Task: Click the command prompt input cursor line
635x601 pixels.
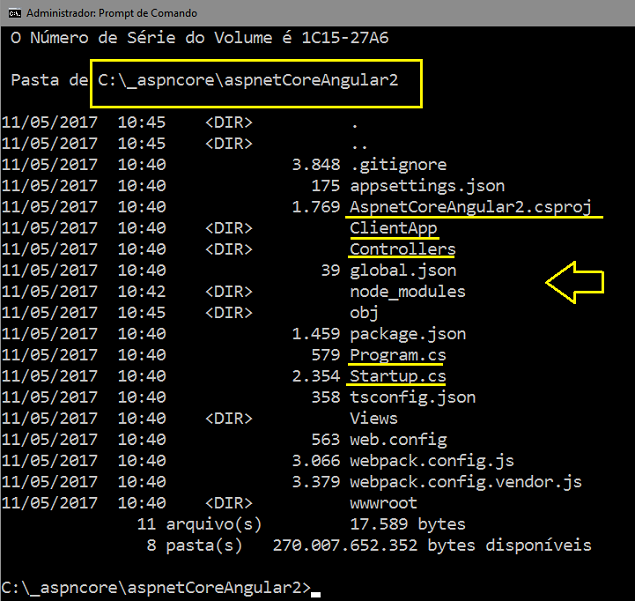Action: (x=161, y=588)
